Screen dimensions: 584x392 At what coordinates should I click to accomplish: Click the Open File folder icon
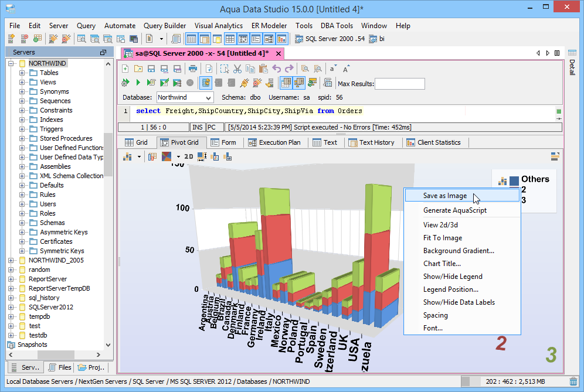[x=138, y=69]
